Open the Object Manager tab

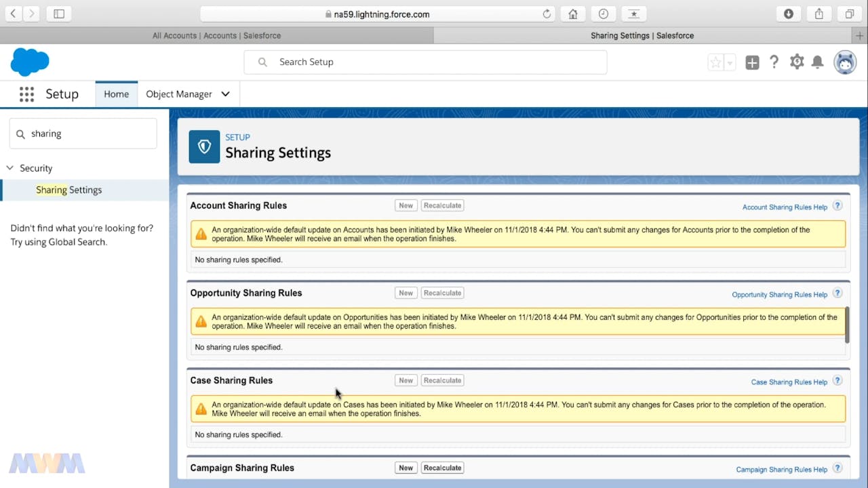point(179,94)
